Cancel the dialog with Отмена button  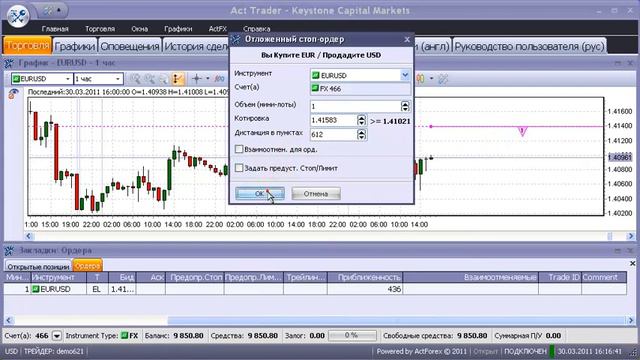click(316, 193)
